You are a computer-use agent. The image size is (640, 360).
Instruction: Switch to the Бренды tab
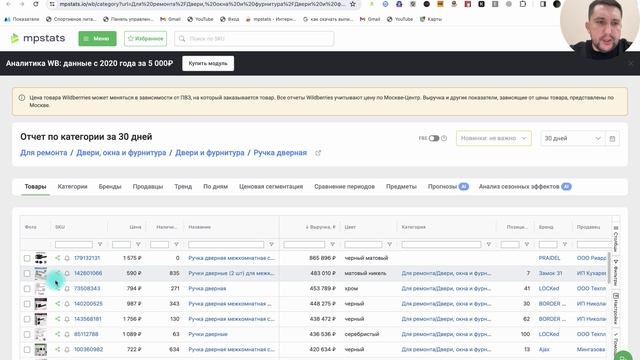pyautogui.click(x=110, y=187)
